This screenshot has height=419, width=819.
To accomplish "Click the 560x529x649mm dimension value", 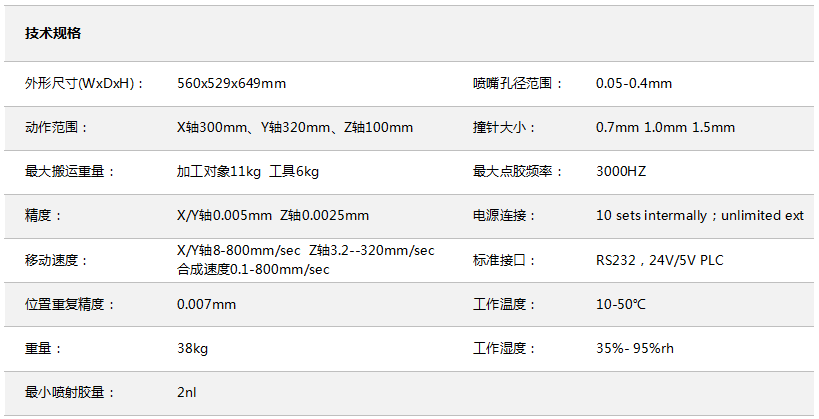I will [x=231, y=84].
